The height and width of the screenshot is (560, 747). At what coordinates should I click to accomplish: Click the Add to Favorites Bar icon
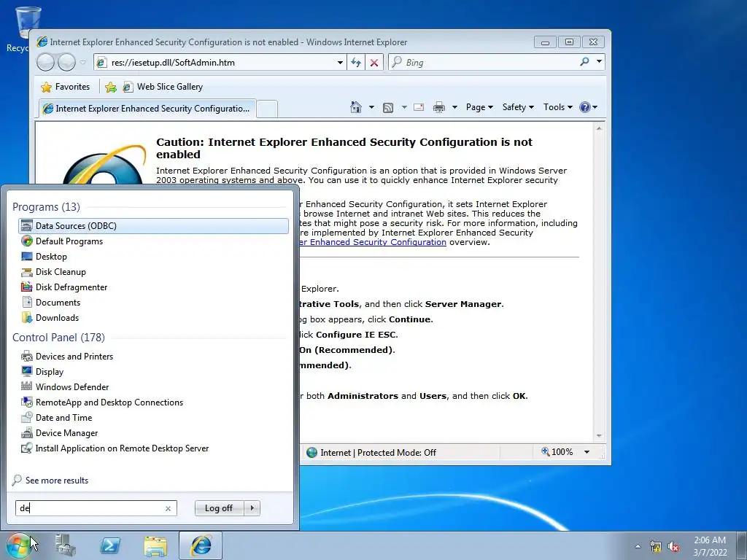click(x=111, y=87)
